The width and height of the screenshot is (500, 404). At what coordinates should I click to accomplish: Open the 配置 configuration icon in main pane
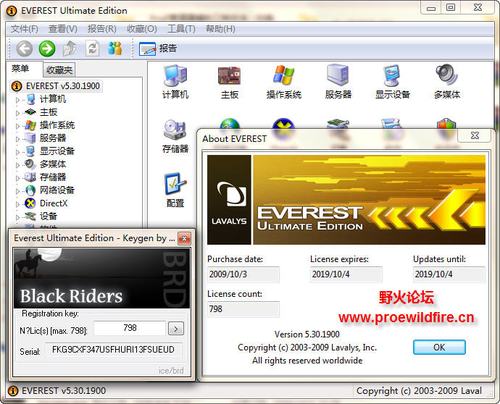(175, 190)
